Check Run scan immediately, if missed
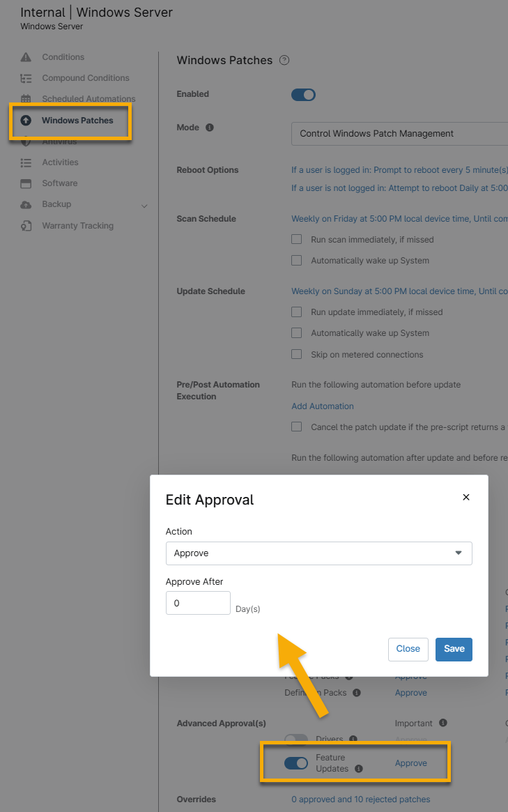The height and width of the screenshot is (812, 508). (296, 238)
